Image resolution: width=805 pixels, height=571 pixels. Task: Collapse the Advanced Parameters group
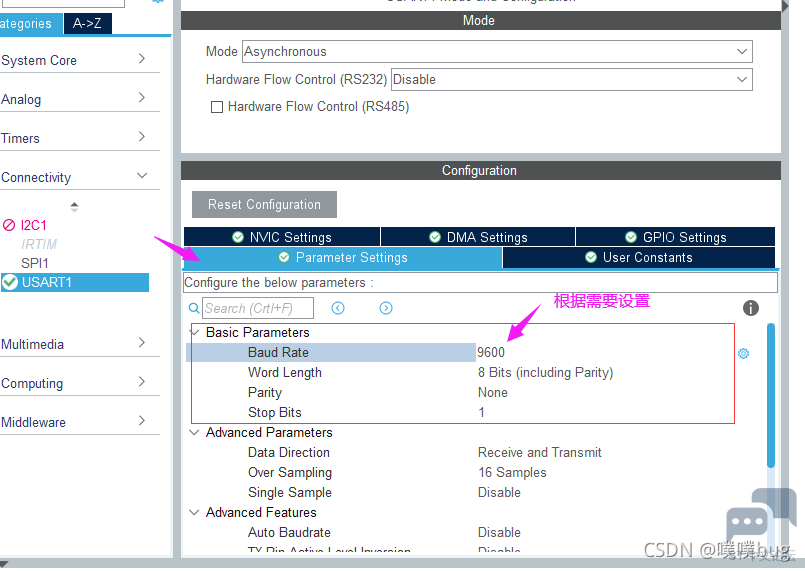click(x=195, y=432)
